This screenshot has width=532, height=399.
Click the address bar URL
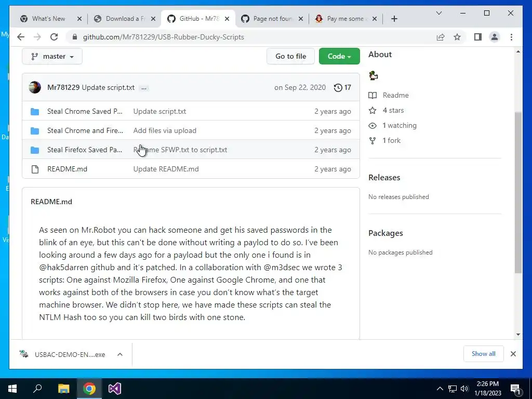click(163, 37)
